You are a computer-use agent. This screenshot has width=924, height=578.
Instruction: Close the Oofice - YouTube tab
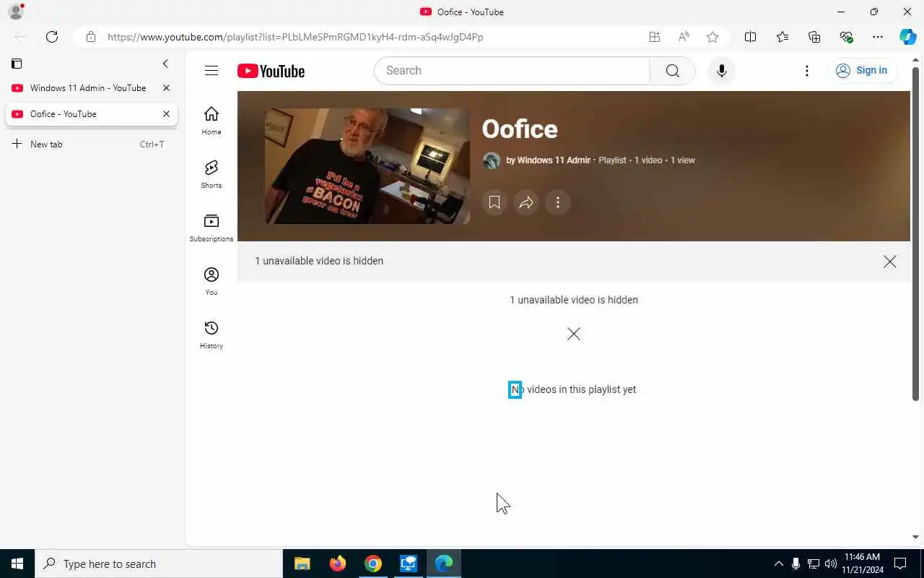click(x=166, y=114)
